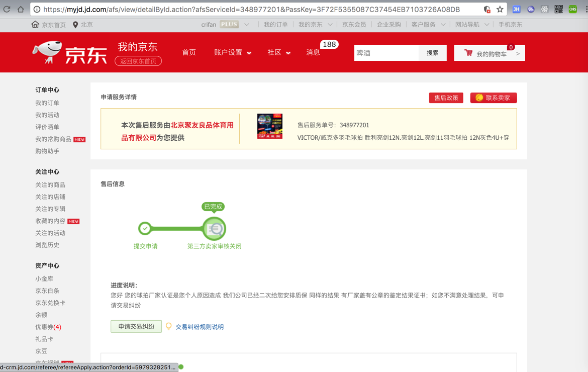Open 京东兑换卡 in sidebar
The image size is (588, 372).
[x=50, y=303]
